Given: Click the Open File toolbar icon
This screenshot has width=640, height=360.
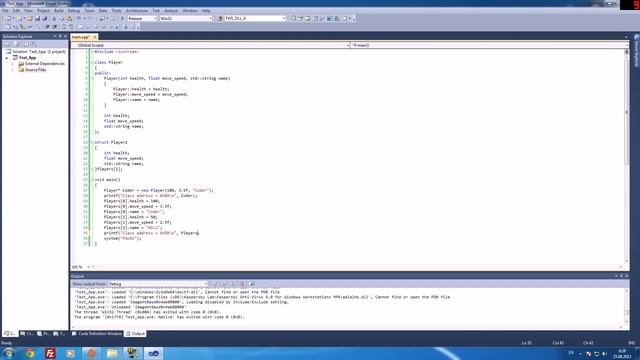Looking at the screenshot, I should 30,18.
